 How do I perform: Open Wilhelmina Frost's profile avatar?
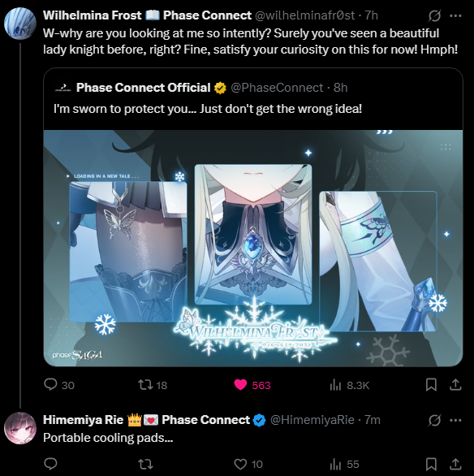pyautogui.click(x=20, y=24)
